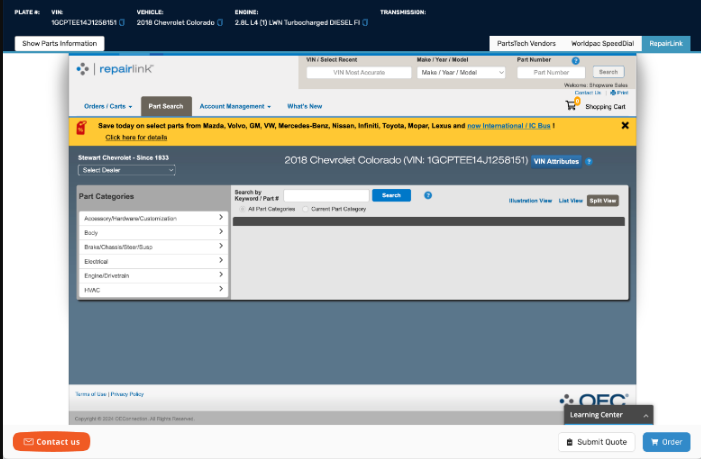Image resolution: width=701 pixels, height=459 pixels.
Task: Open help icon beside VIN Attributes
Action: (589, 161)
